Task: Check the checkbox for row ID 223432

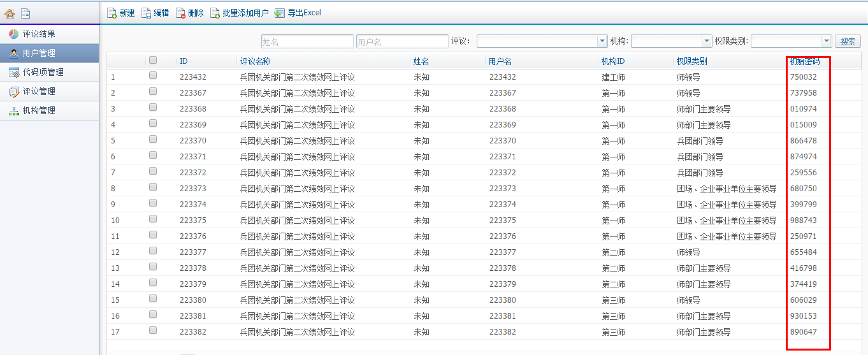Action: 153,76
